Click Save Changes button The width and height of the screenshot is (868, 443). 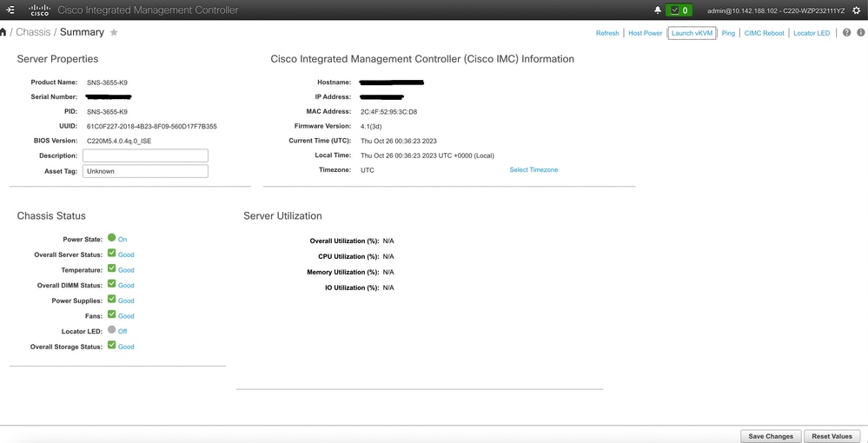point(771,436)
